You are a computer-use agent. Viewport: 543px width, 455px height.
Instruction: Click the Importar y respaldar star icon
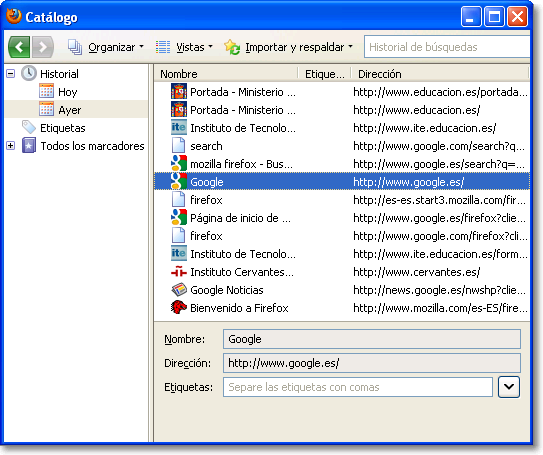(x=232, y=47)
